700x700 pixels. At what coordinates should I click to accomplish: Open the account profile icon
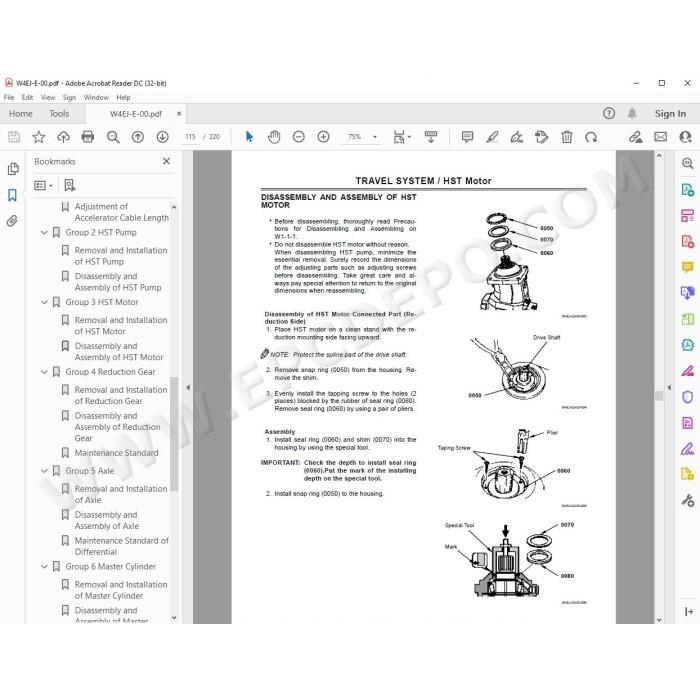[x=685, y=137]
